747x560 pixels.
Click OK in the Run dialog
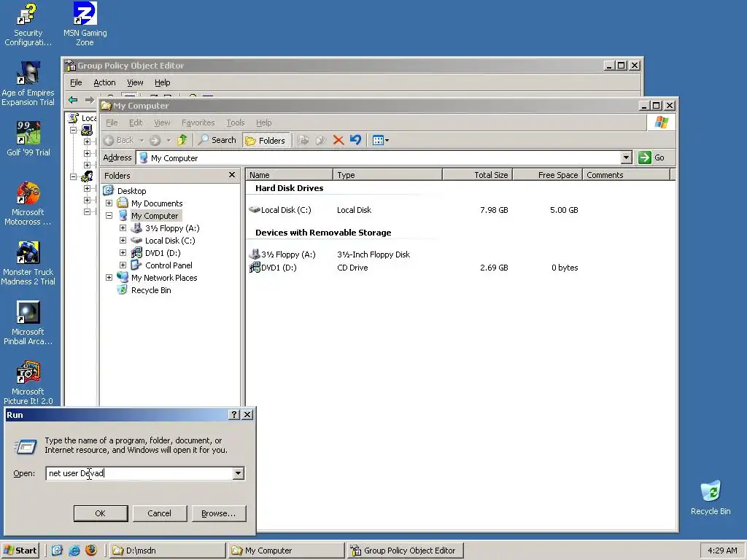click(101, 513)
